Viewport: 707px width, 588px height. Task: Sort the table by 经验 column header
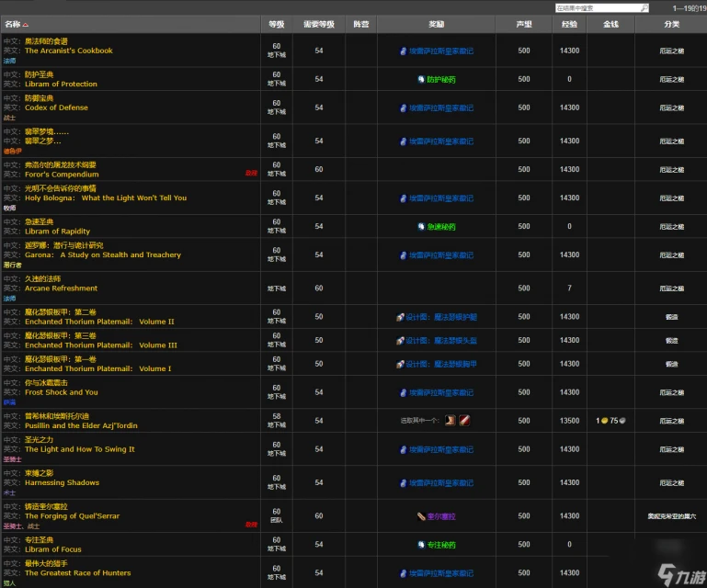pyautogui.click(x=568, y=25)
